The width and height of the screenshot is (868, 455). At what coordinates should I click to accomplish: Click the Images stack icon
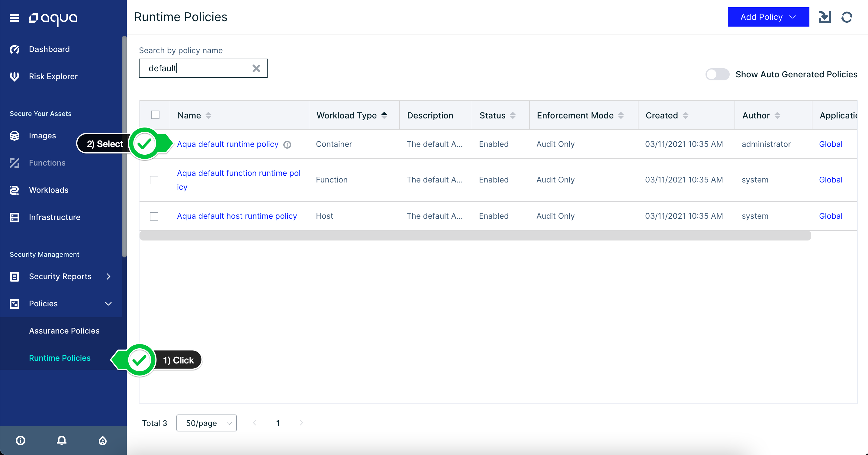14,136
